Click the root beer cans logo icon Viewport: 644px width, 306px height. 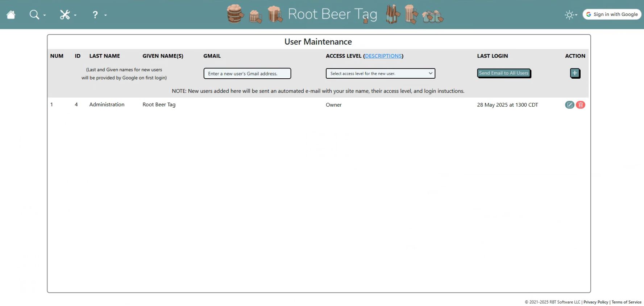coord(432,16)
